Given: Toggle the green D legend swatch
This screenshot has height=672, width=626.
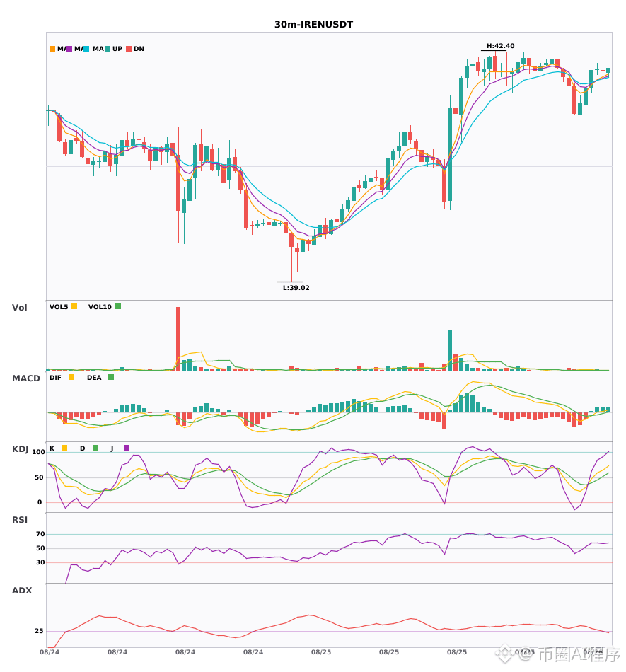Looking at the screenshot, I should click(x=95, y=448).
